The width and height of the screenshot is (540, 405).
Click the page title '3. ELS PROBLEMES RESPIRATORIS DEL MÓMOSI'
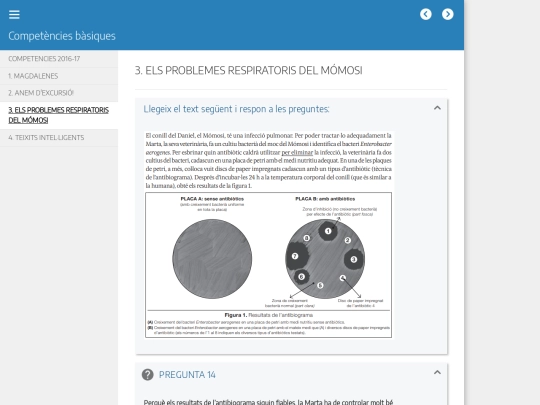click(249, 71)
